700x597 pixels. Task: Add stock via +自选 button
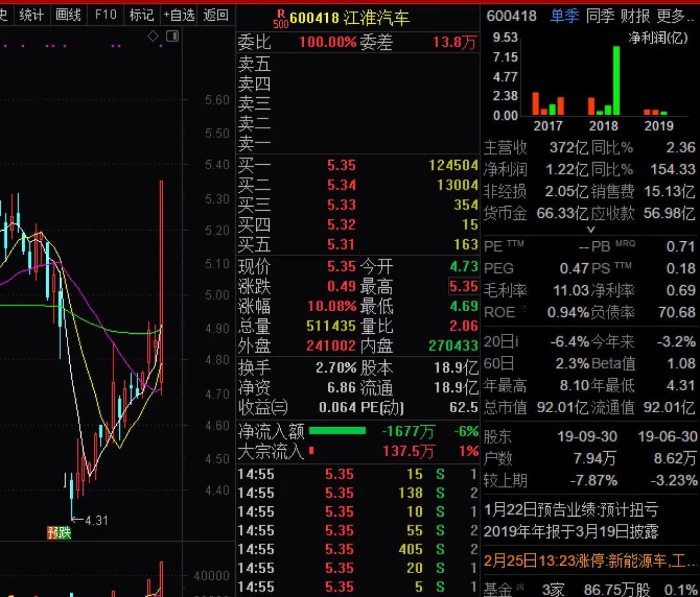[x=179, y=15]
